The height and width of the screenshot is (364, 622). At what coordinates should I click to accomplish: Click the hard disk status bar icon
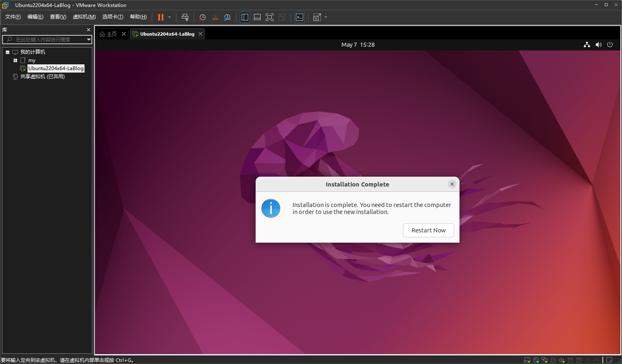pyautogui.click(x=527, y=360)
